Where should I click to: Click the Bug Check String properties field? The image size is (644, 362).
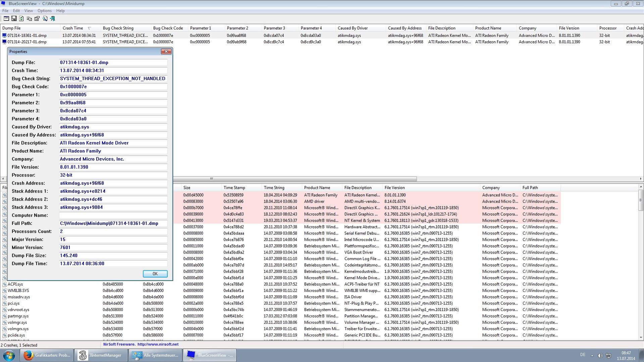113,79
